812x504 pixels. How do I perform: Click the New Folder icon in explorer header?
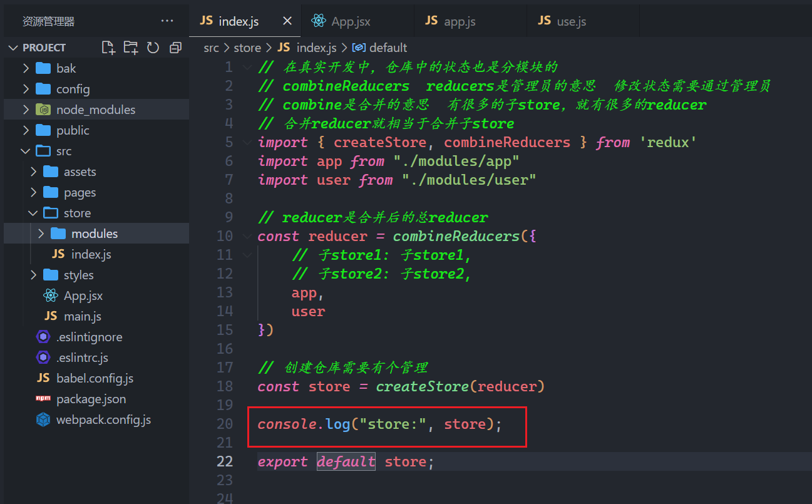[x=131, y=48]
